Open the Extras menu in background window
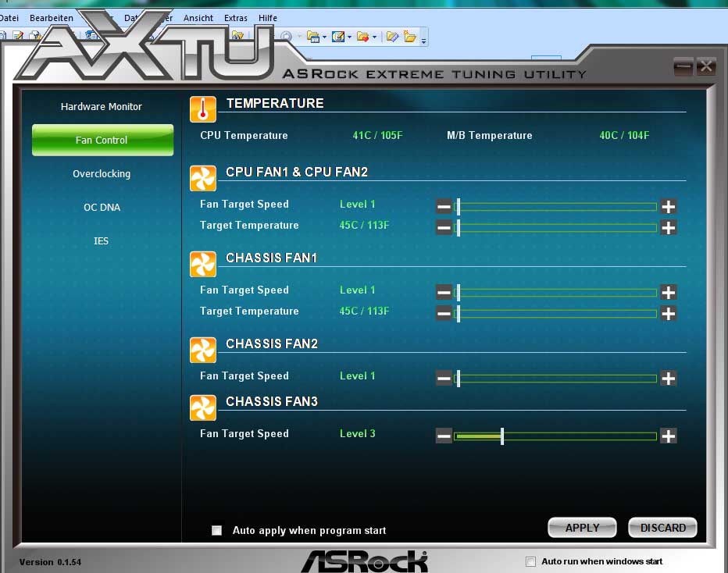Viewport: 728px width, 573px height. [x=236, y=18]
